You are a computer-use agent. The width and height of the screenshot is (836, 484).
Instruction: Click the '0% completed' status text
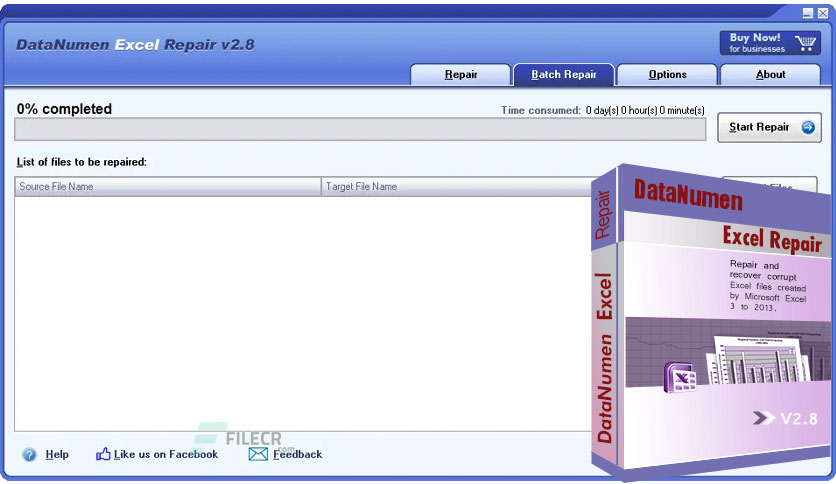point(64,109)
